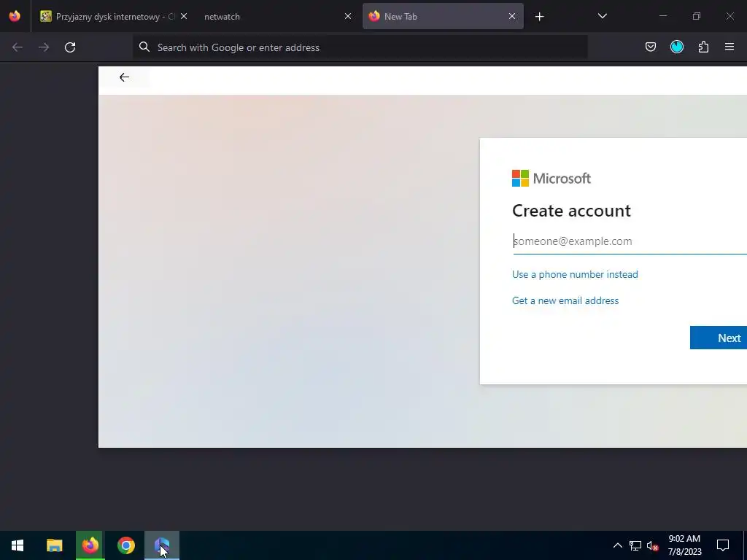Open a new tab with the plus button

tap(539, 17)
